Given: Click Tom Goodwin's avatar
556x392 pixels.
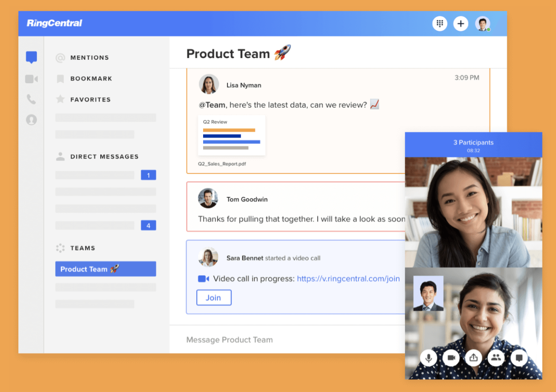Looking at the screenshot, I should [208, 198].
